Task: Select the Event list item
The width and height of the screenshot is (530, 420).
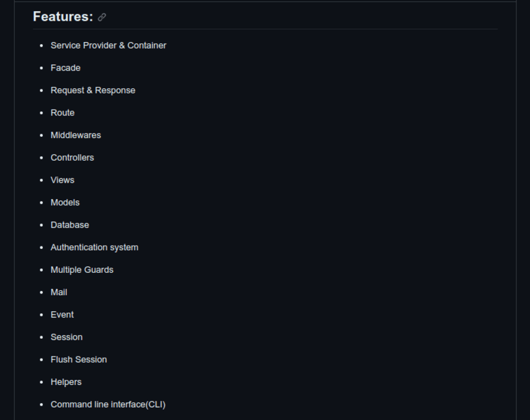Action: pyautogui.click(x=62, y=315)
